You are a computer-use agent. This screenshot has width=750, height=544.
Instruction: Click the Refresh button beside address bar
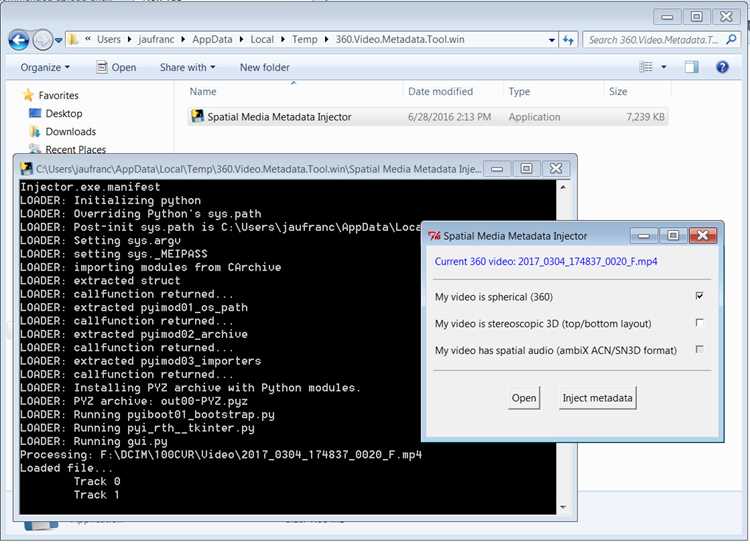(568, 40)
